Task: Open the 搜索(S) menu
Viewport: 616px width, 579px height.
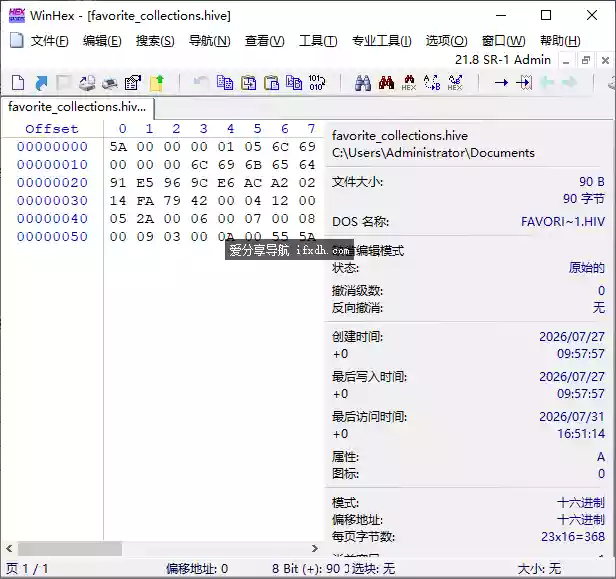Action: point(155,41)
